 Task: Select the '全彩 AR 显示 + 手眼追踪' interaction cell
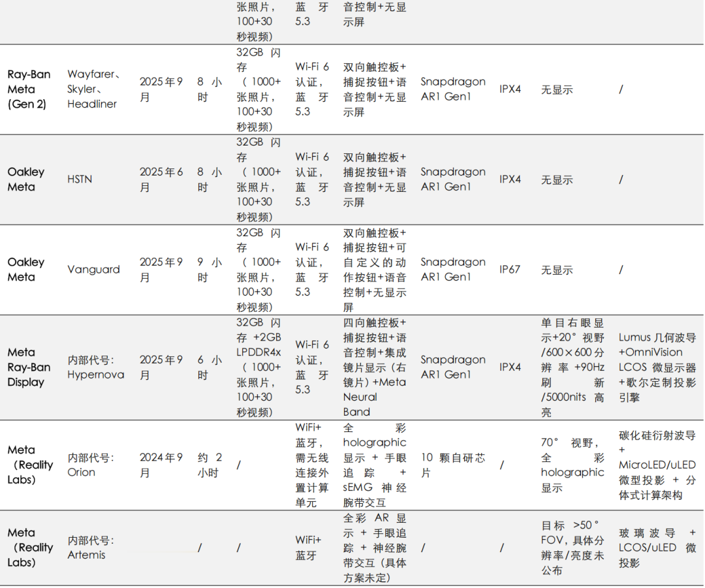pos(375,547)
